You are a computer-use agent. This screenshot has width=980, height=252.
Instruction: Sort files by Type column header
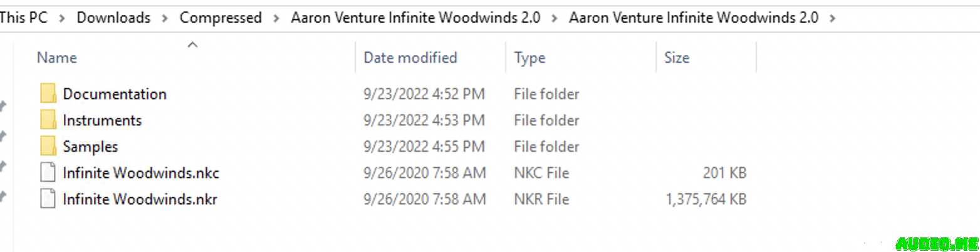[529, 58]
